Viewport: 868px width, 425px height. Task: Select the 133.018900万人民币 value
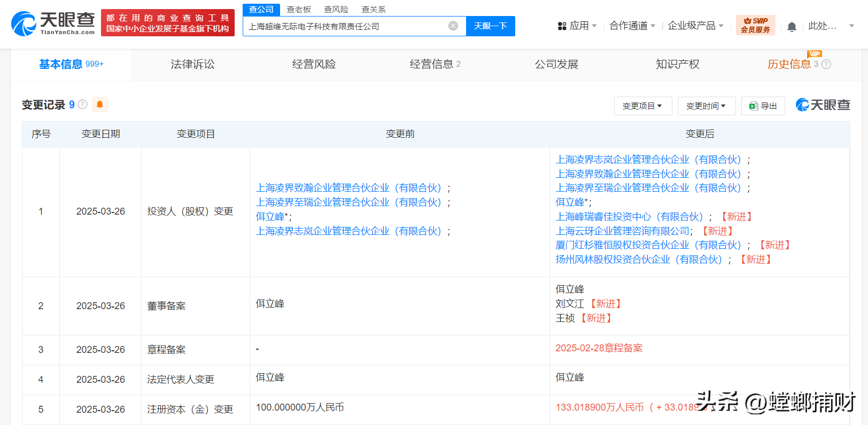point(600,407)
